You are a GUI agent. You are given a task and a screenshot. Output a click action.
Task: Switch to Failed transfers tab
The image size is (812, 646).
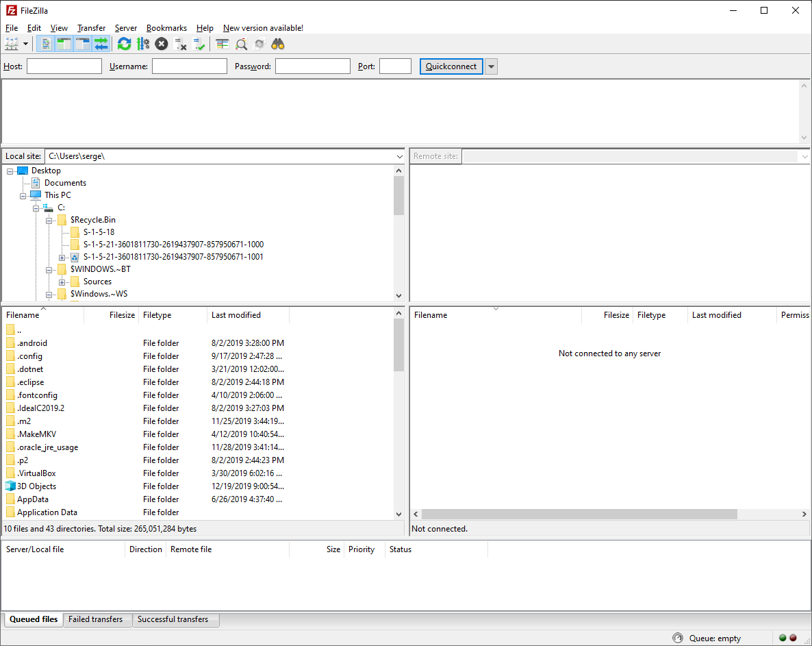(96, 619)
